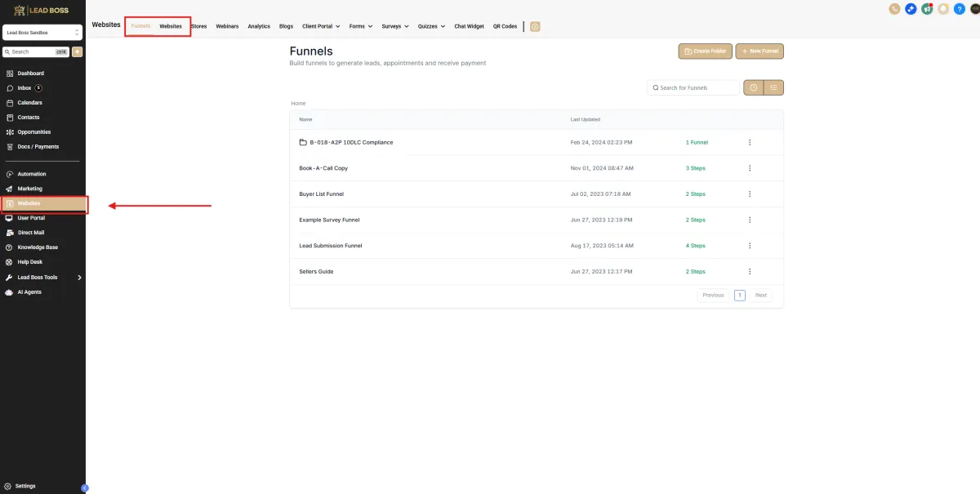Go to Previous page of funnels
This screenshot has height=494, width=980.
click(713, 295)
